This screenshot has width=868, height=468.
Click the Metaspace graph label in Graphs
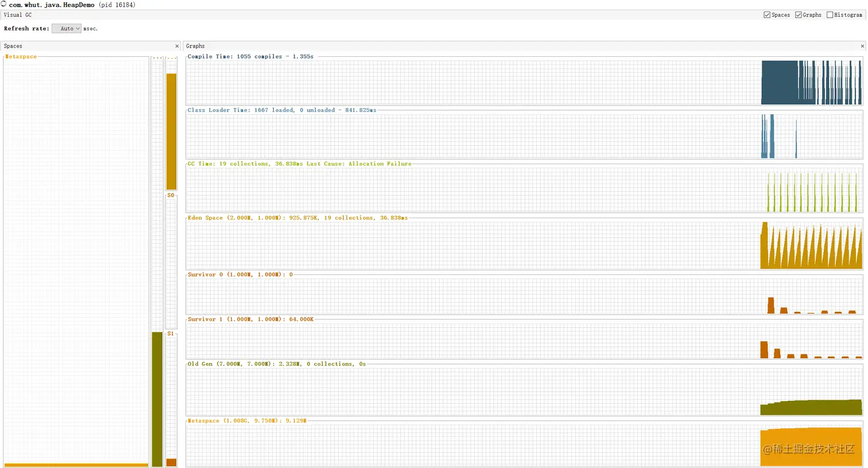click(x=247, y=421)
